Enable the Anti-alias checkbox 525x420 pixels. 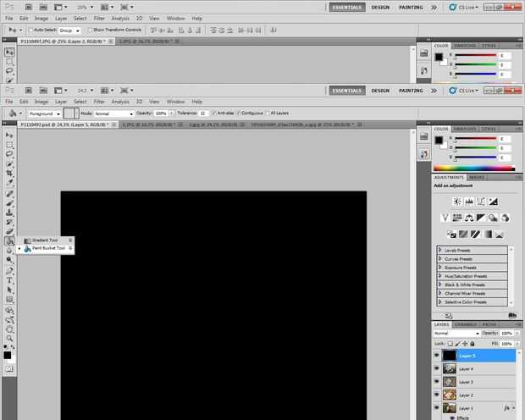(214, 113)
